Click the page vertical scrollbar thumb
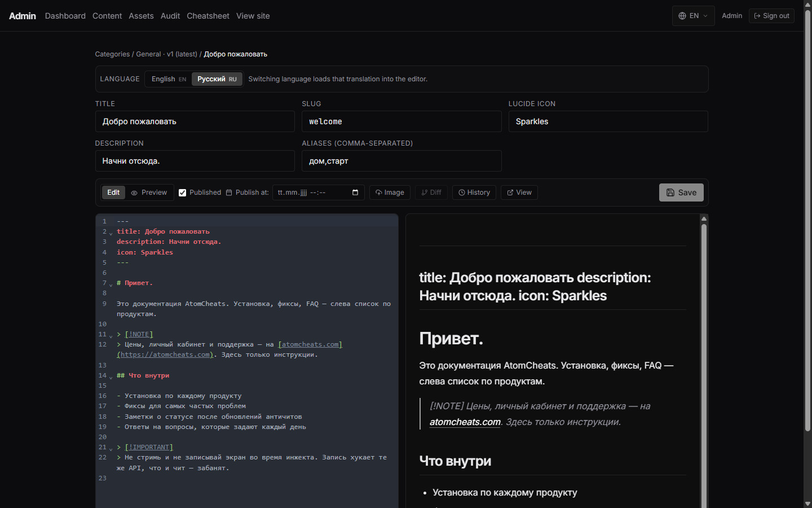 807,221
